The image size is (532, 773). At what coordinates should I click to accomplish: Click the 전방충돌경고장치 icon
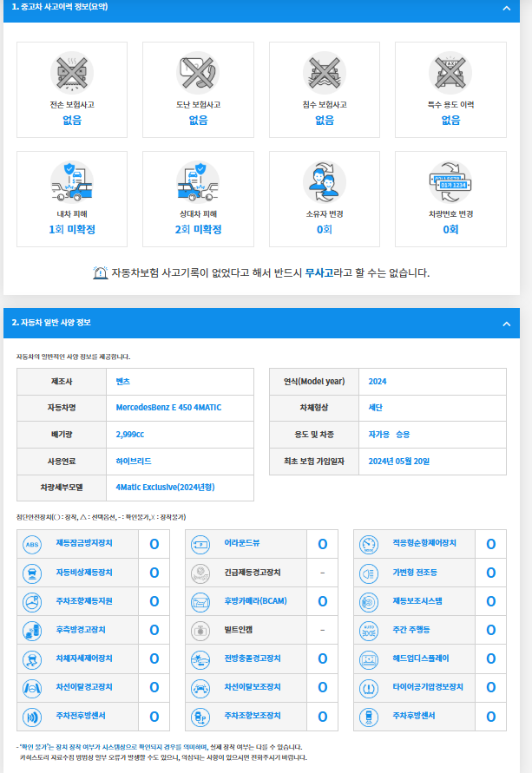[200, 659]
